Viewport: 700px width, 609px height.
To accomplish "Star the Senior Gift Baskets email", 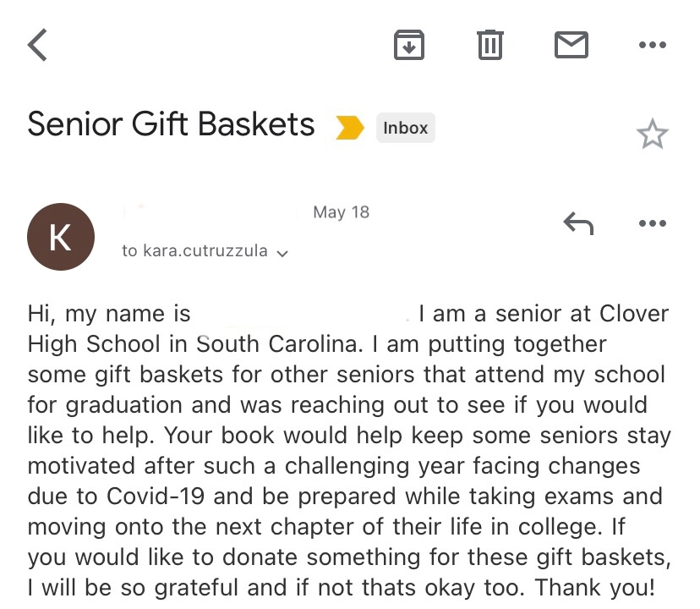I will pos(652,134).
